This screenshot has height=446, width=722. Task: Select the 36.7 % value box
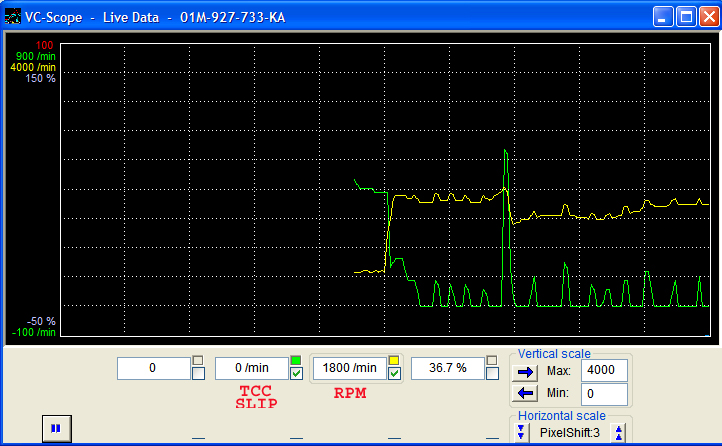(447, 368)
